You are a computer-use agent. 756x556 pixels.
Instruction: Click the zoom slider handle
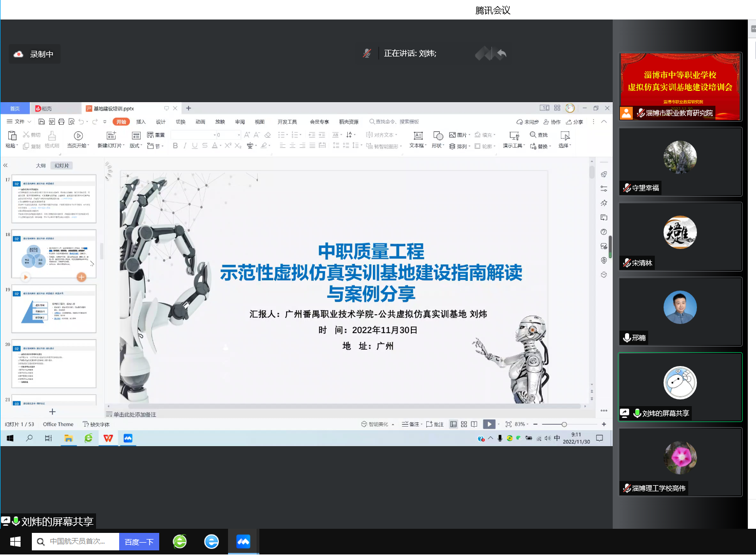(x=564, y=424)
